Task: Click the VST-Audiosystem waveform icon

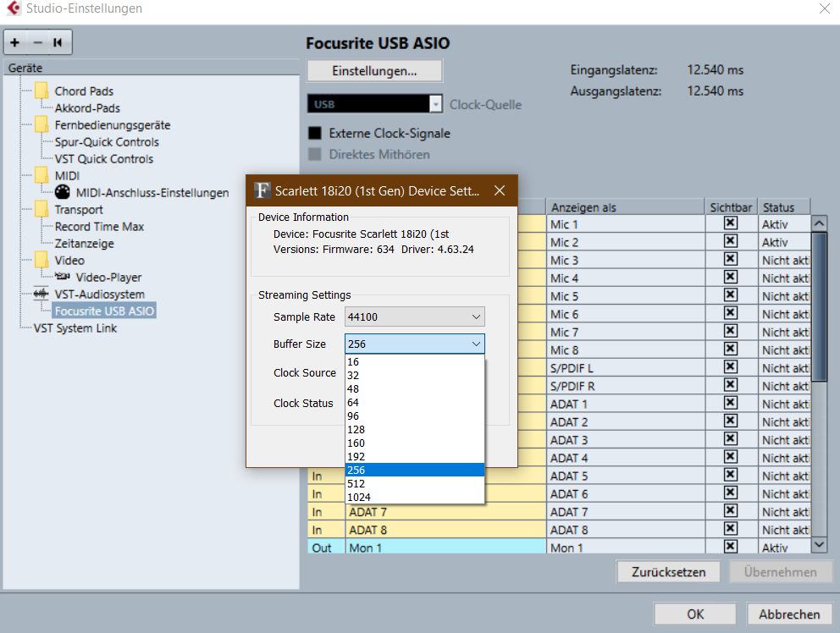Action: click(x=41, y=294)
